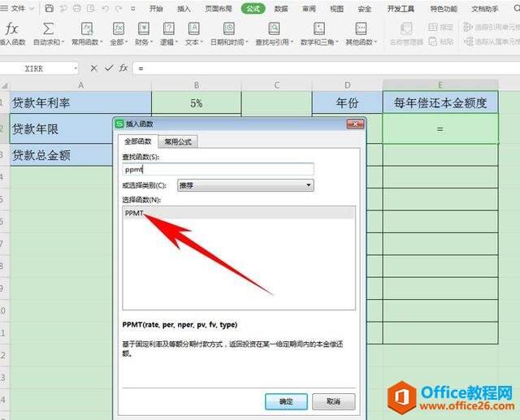
Task: Click 取消 to cancel the dialog
Action: (x=334, y=401)
